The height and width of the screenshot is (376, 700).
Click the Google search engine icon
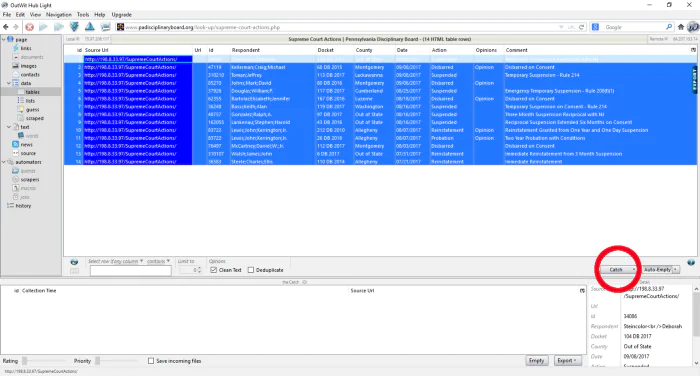point(595,27)
